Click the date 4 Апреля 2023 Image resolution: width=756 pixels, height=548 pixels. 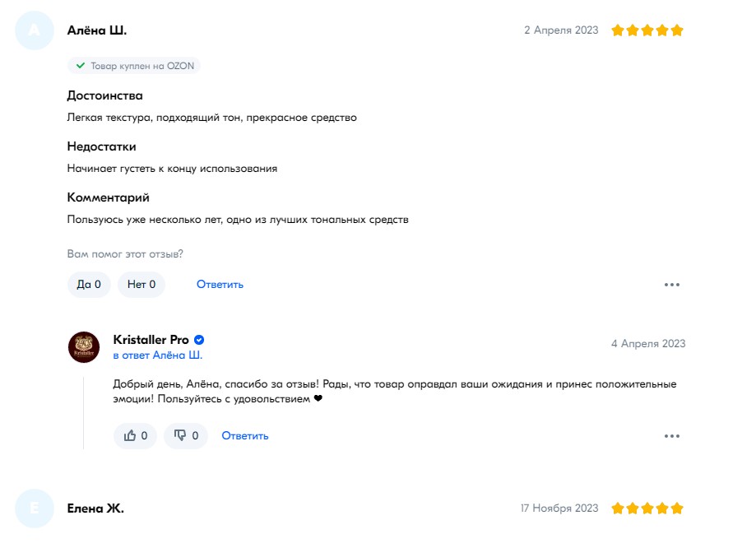click(648, 343)
